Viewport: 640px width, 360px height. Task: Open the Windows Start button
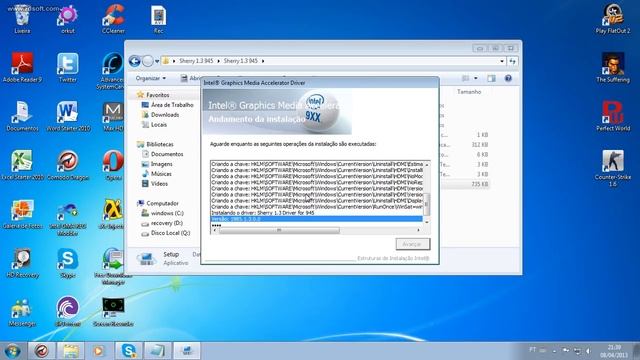click(x=12, y=351)
